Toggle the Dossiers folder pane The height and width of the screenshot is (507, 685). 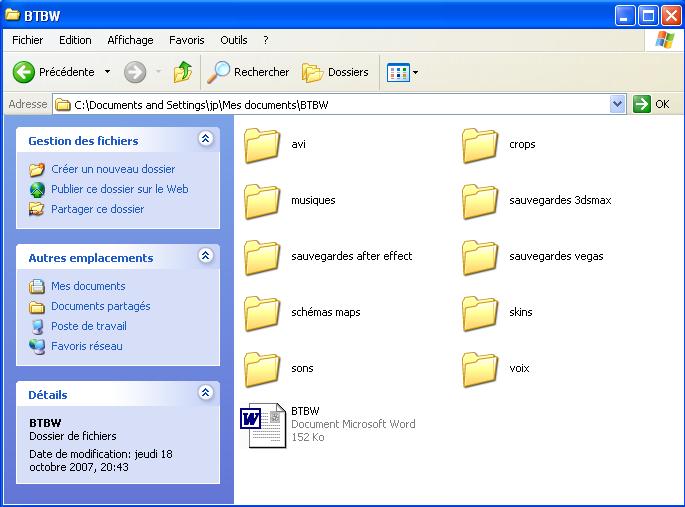click(x=335, y=72)
